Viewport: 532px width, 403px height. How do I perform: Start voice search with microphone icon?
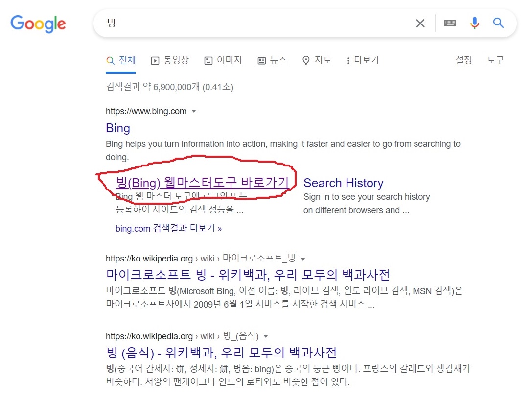475,23
